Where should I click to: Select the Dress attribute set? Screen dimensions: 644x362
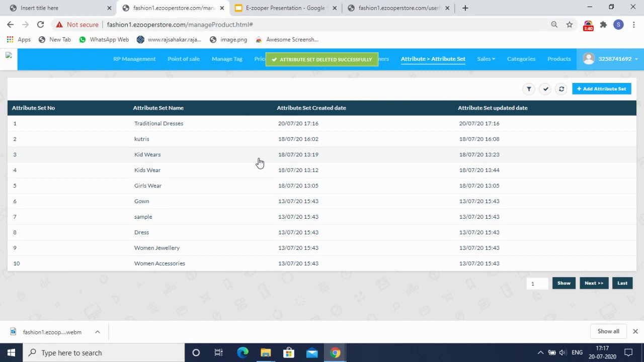(x=322, y=232)
